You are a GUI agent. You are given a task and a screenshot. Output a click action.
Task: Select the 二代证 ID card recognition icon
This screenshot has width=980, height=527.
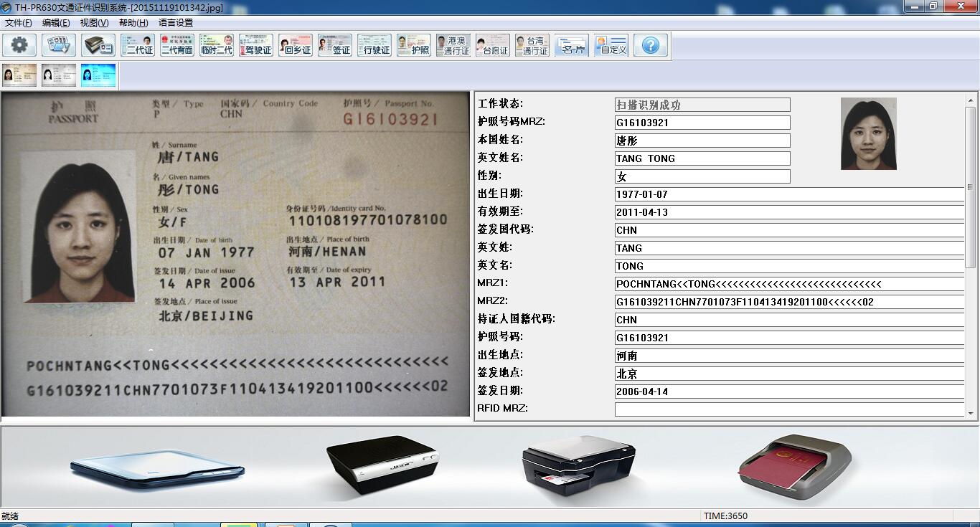coord(138,44)
